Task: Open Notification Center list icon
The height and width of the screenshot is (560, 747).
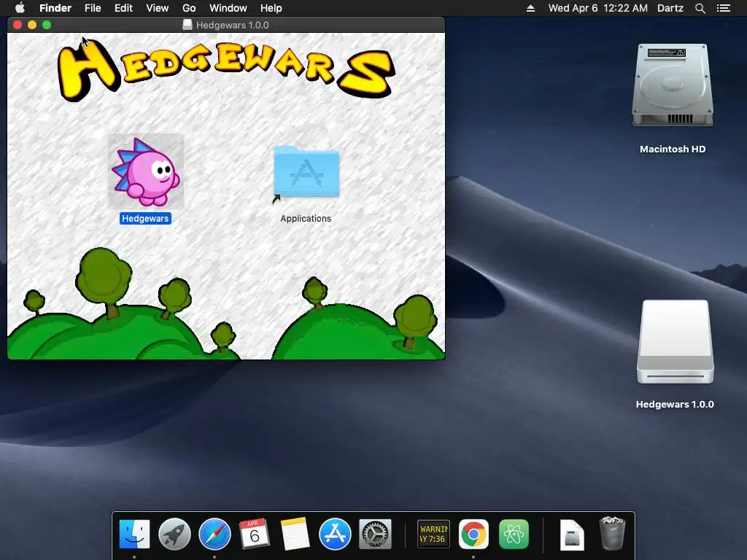Action: [x=724, y=8]
